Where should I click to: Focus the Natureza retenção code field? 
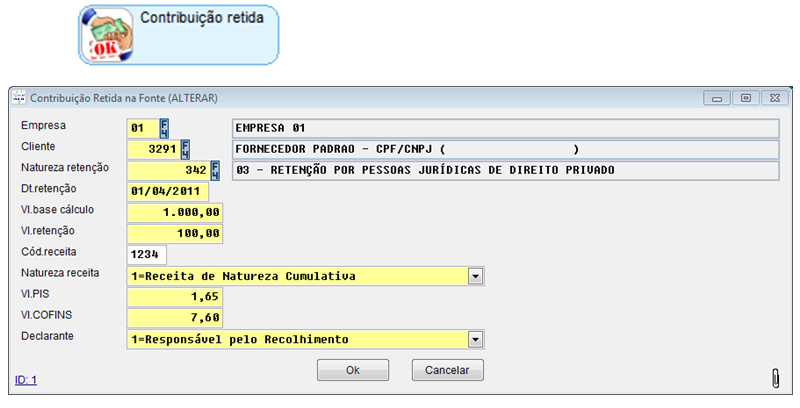pos(167,170)
